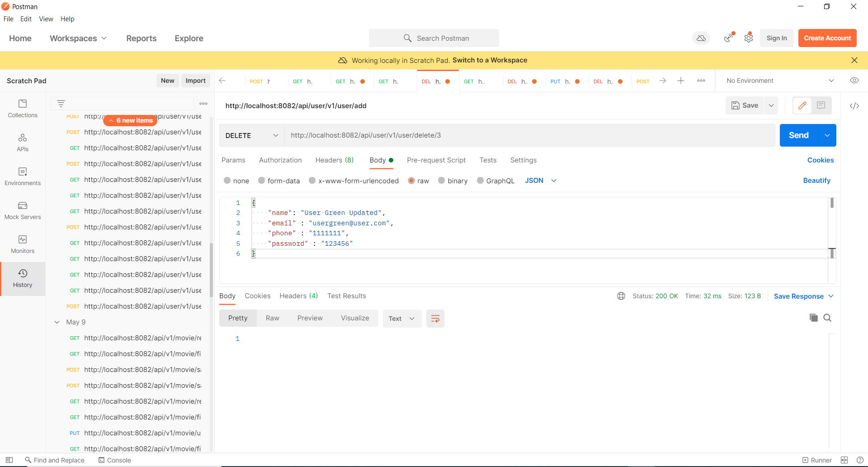
Task: Select the x-www-form-urlencoded body type
Action: pos(312,181)
